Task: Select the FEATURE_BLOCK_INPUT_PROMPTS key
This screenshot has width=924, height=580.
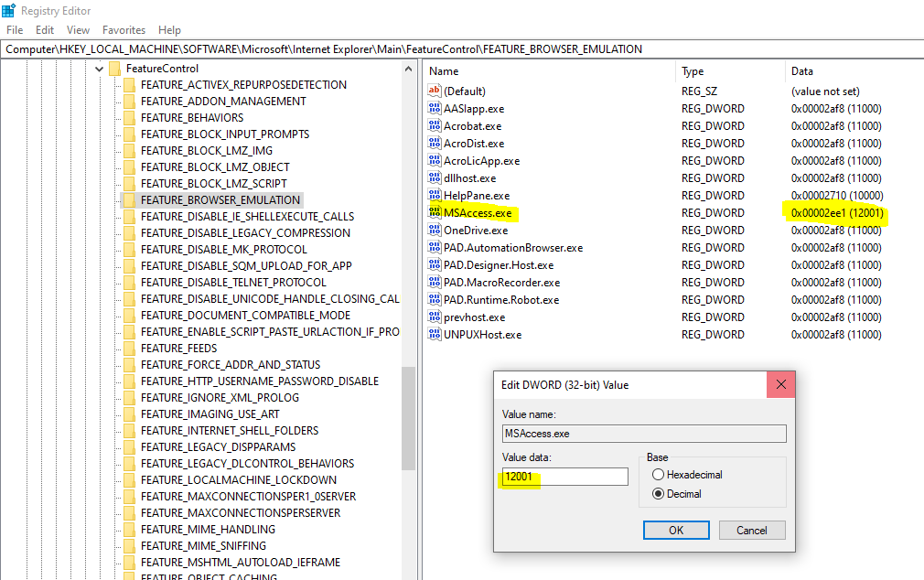Action: 225,134
